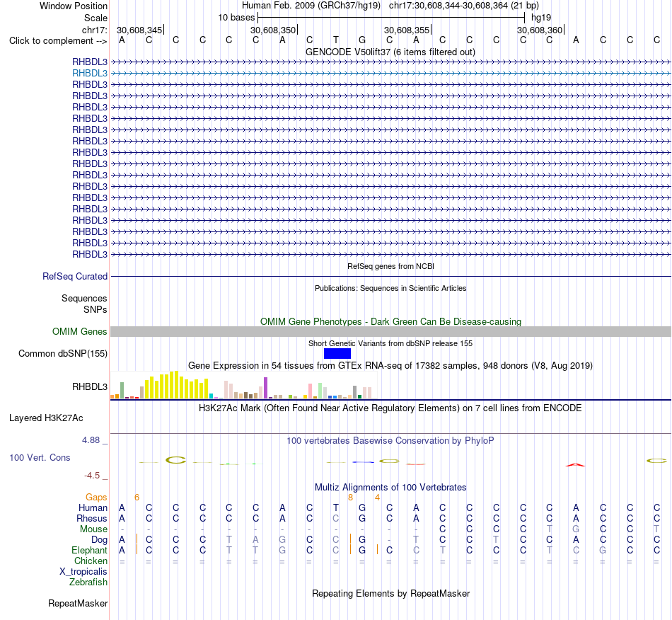Screen dimensions: 672x620
Task: Click the 'H3K27Ac Mark' track title
Action: [x=390, y=408]
